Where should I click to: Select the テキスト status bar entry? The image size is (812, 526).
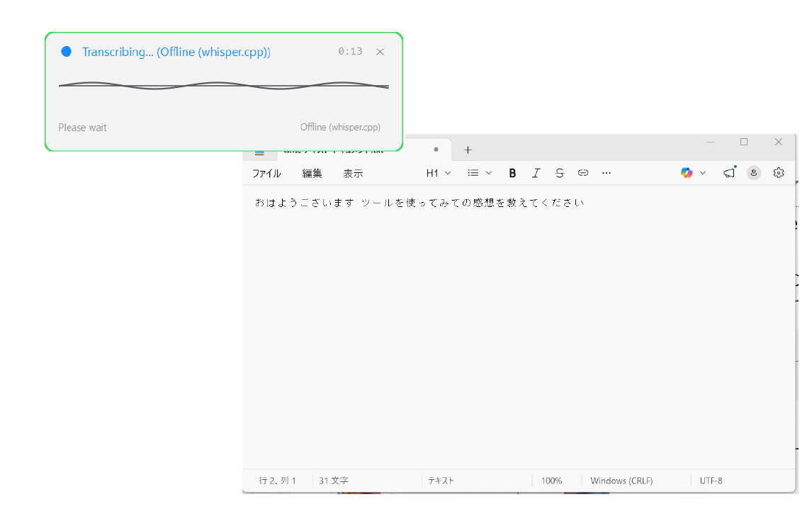click(441, 481)
